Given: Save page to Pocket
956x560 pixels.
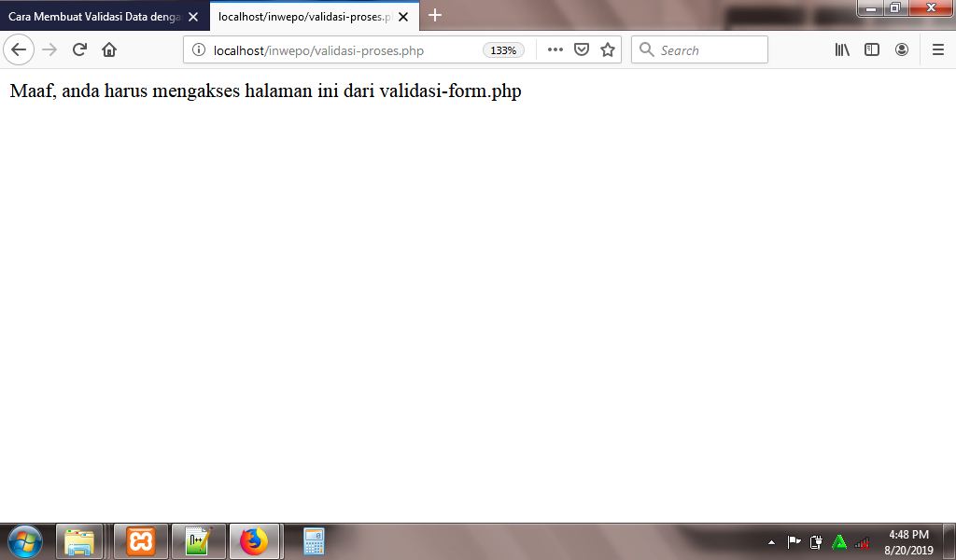Looking at the screenshot, I should (x=582, y=50).
